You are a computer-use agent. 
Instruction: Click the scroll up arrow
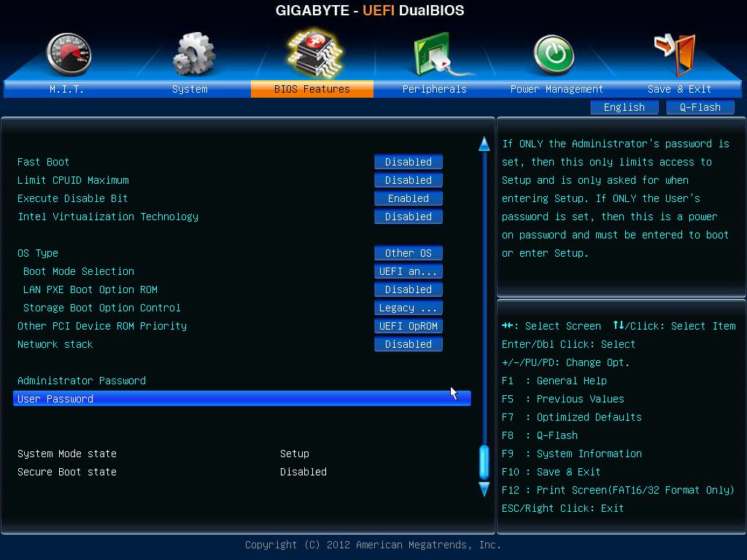(484, 144)
